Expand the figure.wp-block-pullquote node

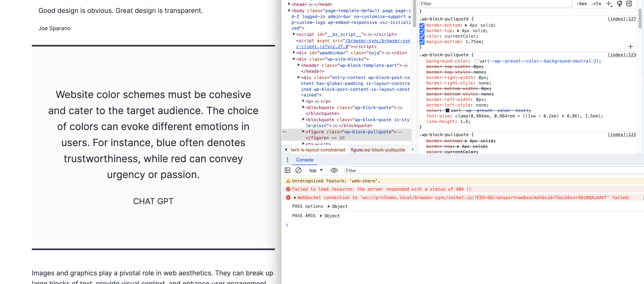point(303,132)
